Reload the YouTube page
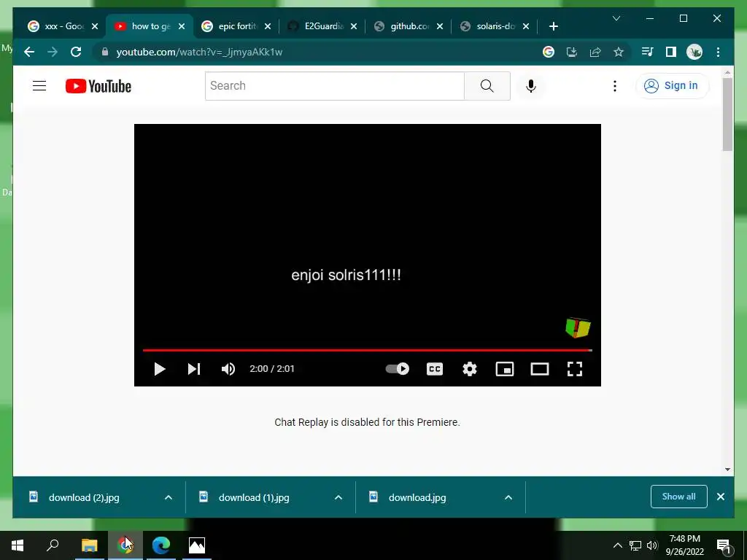The image size is (747, 560). pos(76,52)
